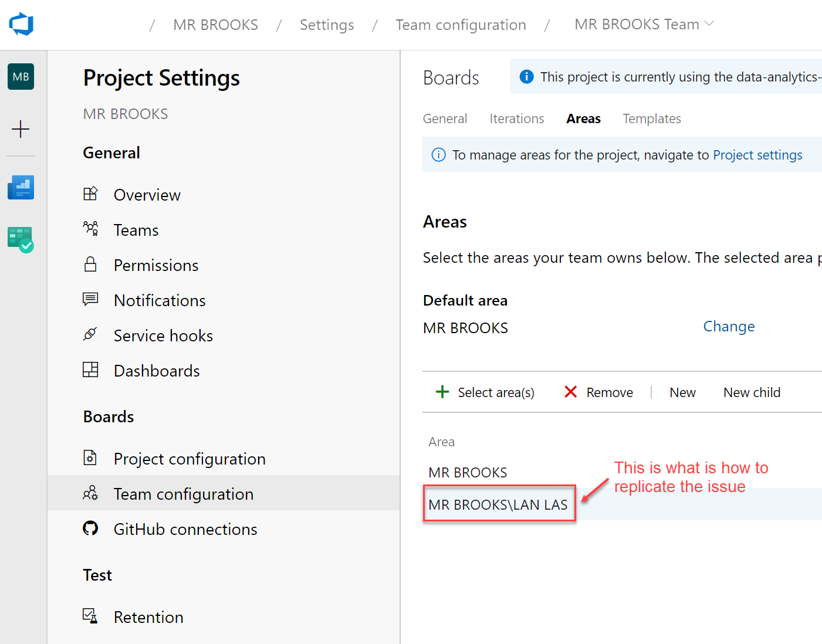Click the GitHub connections octocat icon
822x644 pixels.
pos(91,528)
